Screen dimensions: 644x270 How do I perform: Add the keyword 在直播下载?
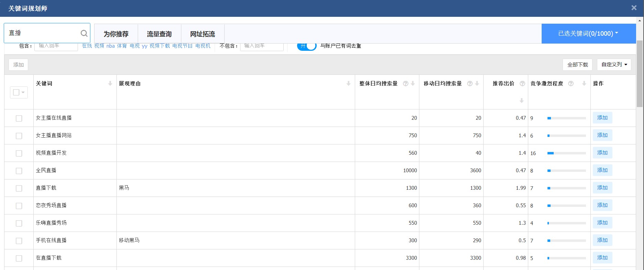pos(602,258)
